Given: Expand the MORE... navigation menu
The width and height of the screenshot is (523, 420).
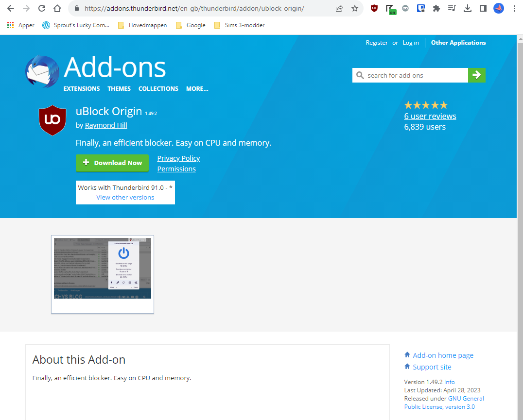Looking at the screenshot, I should click(197, 89).
